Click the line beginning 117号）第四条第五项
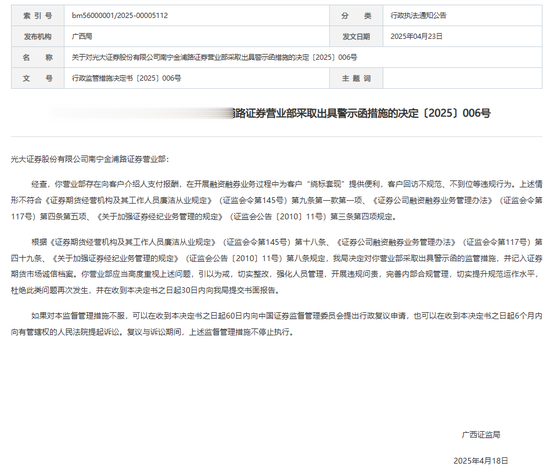This screenshot has height=470, width=550. [203, 217]
